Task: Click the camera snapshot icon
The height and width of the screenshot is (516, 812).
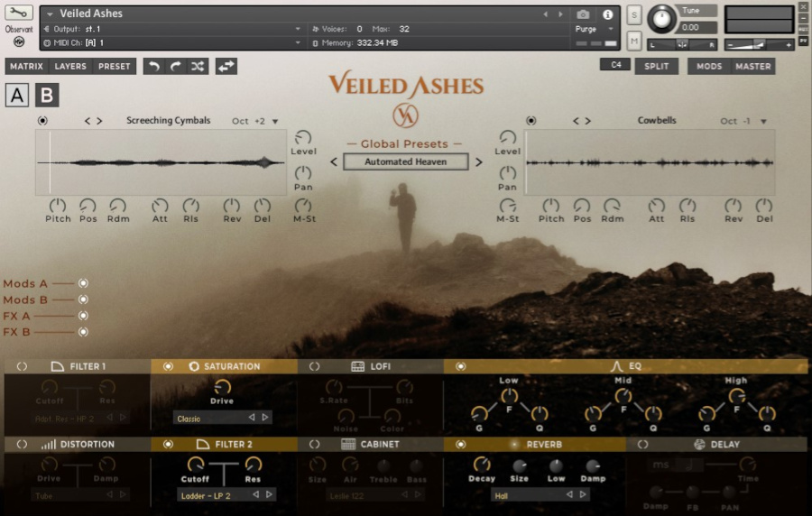Action: (x=583, y=14)
